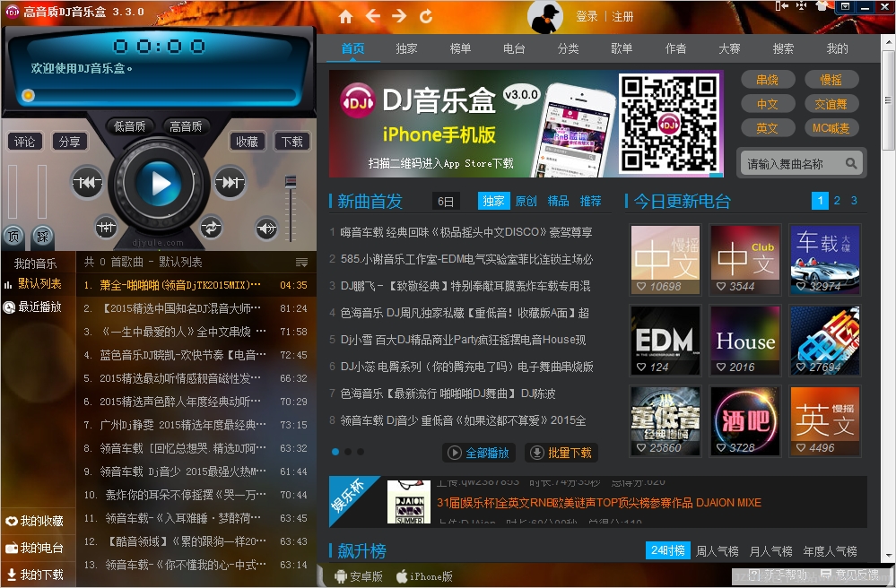Click 全部播放 play all button
This screenshot has height=588, width=896.
tap(479, 453)
